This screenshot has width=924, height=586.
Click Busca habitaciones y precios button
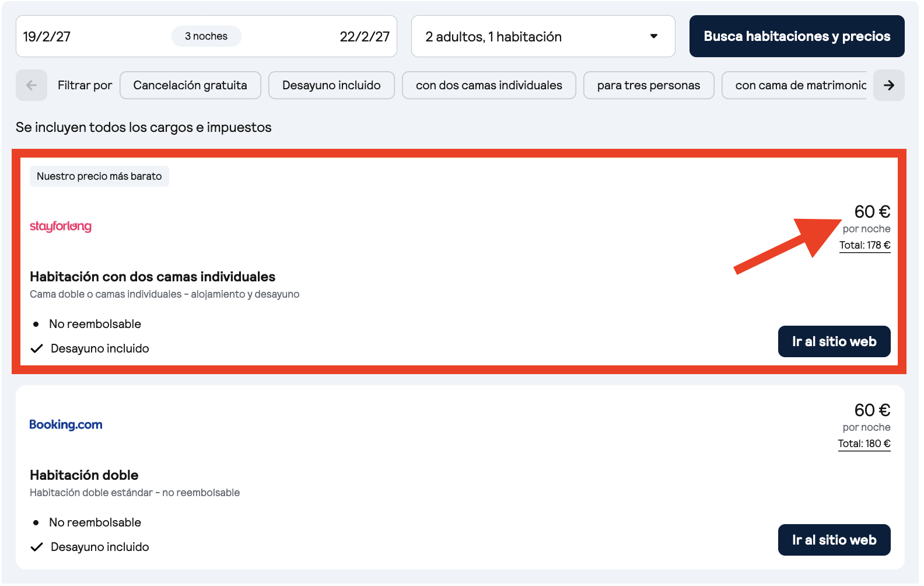point(797,36)
